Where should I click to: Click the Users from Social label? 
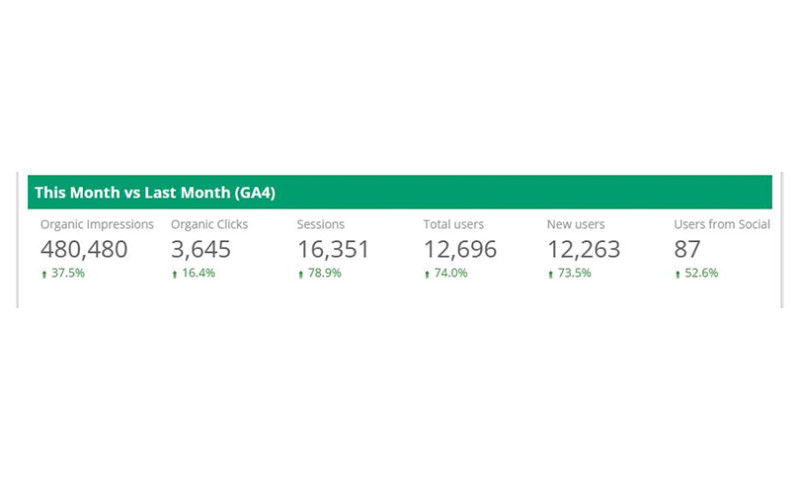(x=721, y=225)
